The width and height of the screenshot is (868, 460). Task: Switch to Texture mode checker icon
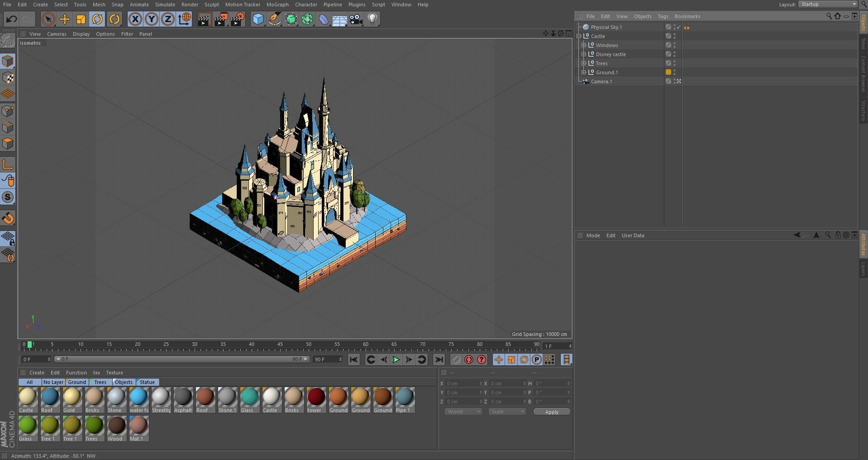click(8, 78)
